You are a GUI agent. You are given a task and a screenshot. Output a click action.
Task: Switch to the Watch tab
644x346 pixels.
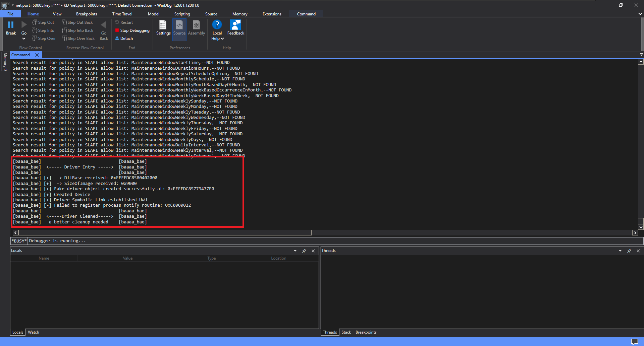pyautogui.click(x=33, y=332)
